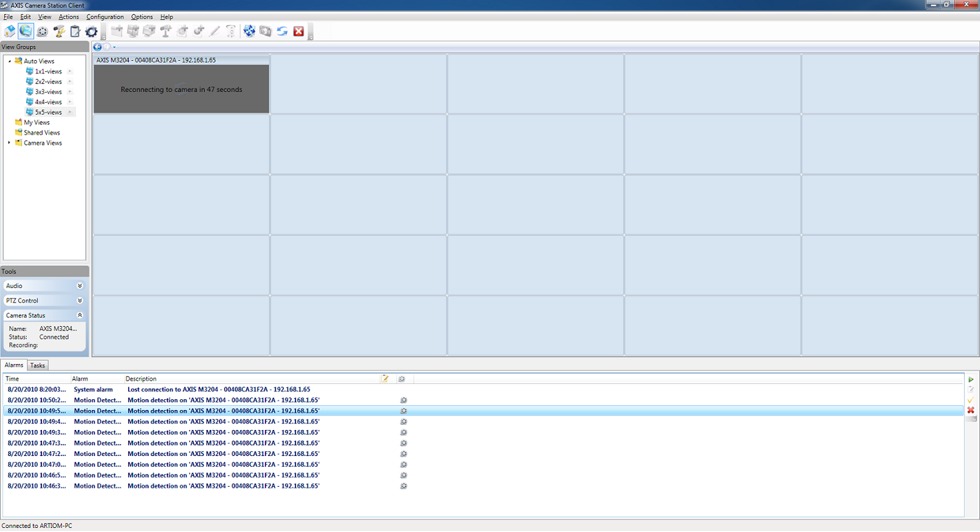
Task: Acknowledge alarm with the yellow checkmark icon
Action: pyautogui.click(x=971, y=400)
